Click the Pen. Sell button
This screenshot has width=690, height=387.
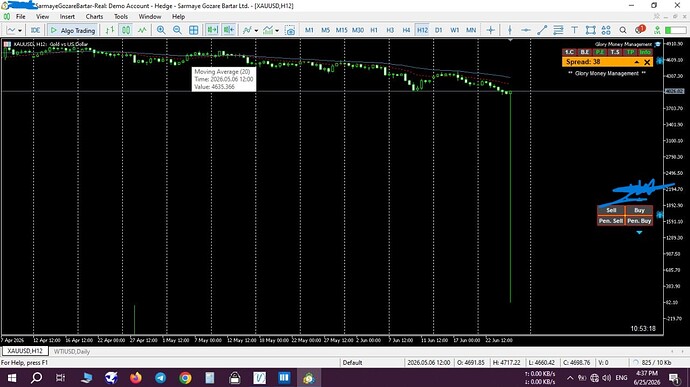click(611, 221)
